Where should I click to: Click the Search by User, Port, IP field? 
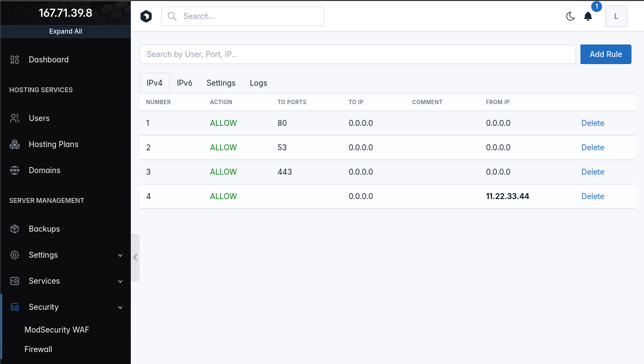pyautogui.click(x=357, y=54)
